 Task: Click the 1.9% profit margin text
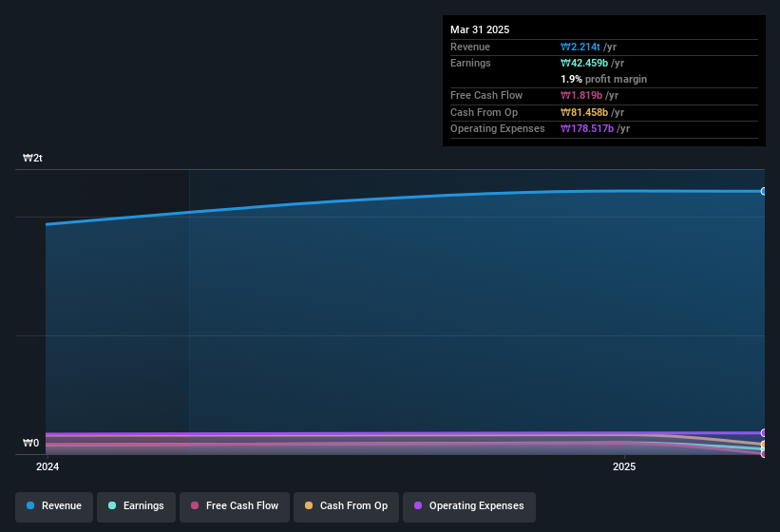pyautogui.click(x=603, y=79)
